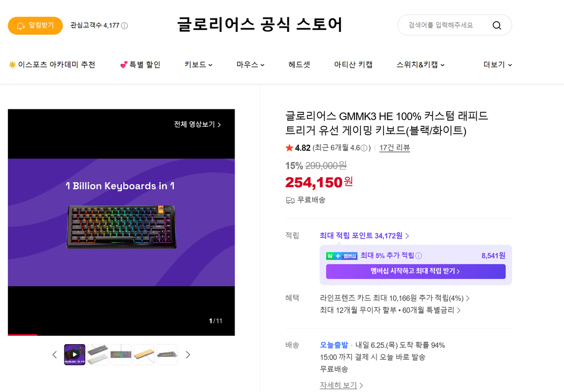
Task: Go to the previous thumbnail set arrow
Action: pyautogui.click(x=55, y=355)
